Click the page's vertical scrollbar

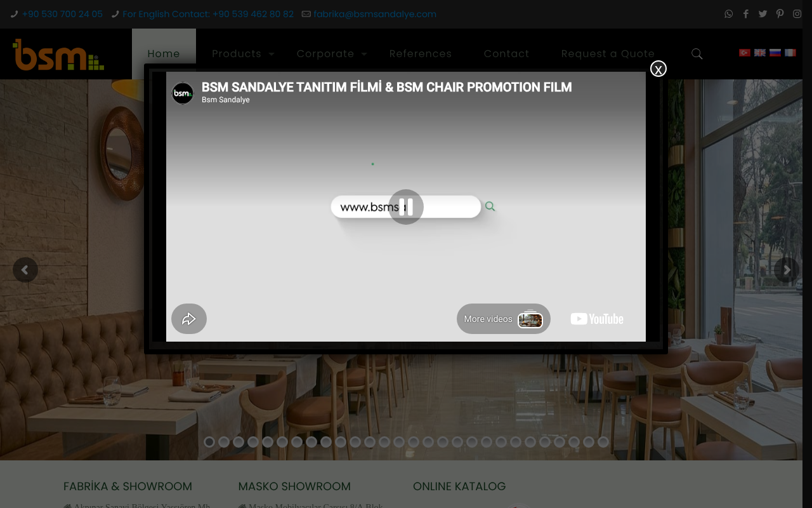tap(808, 254)
